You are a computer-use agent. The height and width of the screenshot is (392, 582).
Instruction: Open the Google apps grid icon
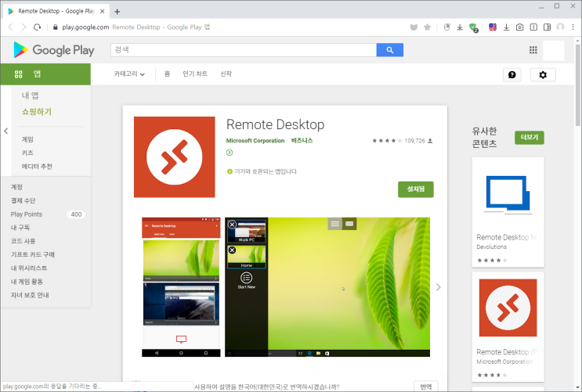pos(533,50)
